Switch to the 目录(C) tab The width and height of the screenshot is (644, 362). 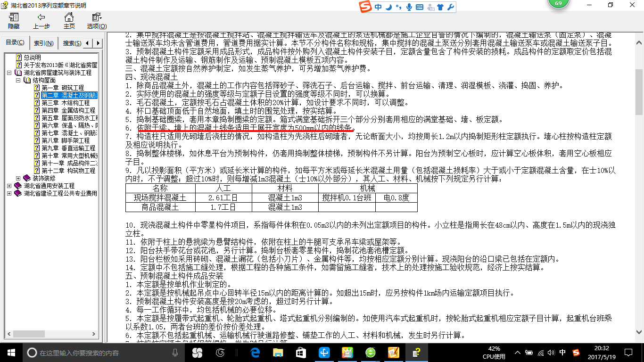(x=16, y=43)
